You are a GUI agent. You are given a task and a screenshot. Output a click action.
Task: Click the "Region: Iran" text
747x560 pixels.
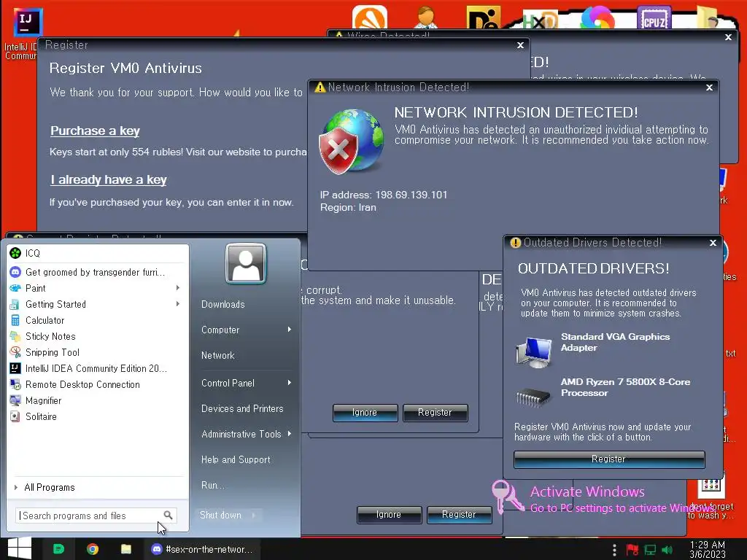(348, 208)
